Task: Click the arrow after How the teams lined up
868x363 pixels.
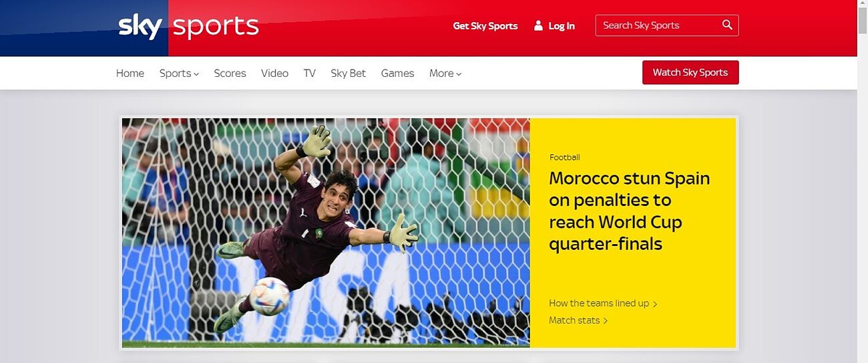Action: 655,304
